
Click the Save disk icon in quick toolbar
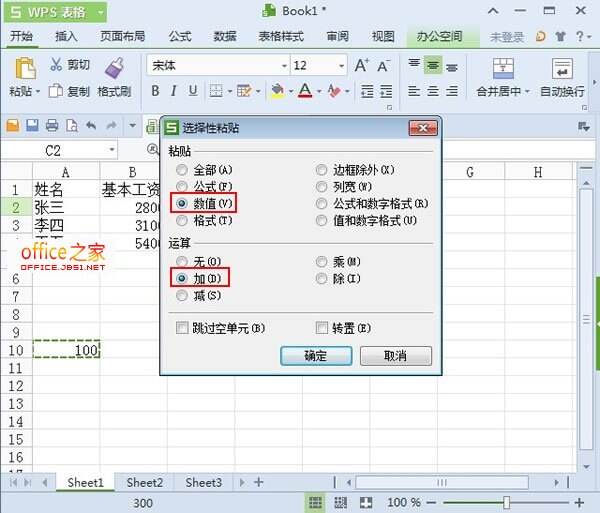click(32, 125)
